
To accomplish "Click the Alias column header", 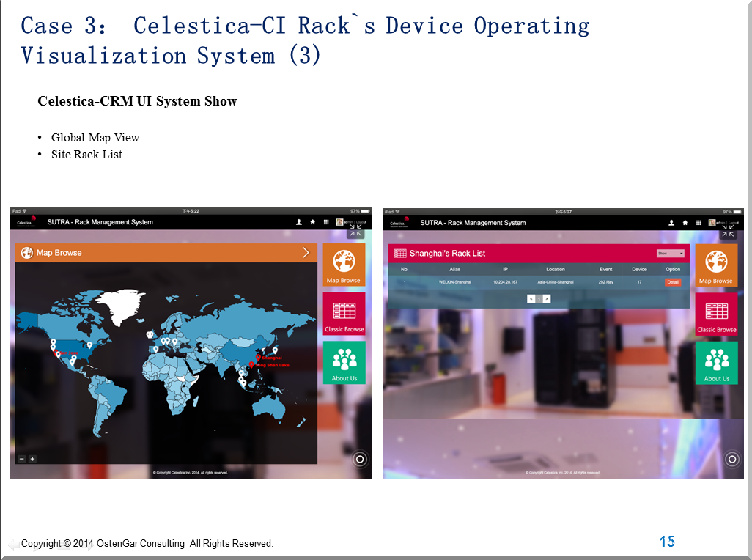I will [455, 269].
